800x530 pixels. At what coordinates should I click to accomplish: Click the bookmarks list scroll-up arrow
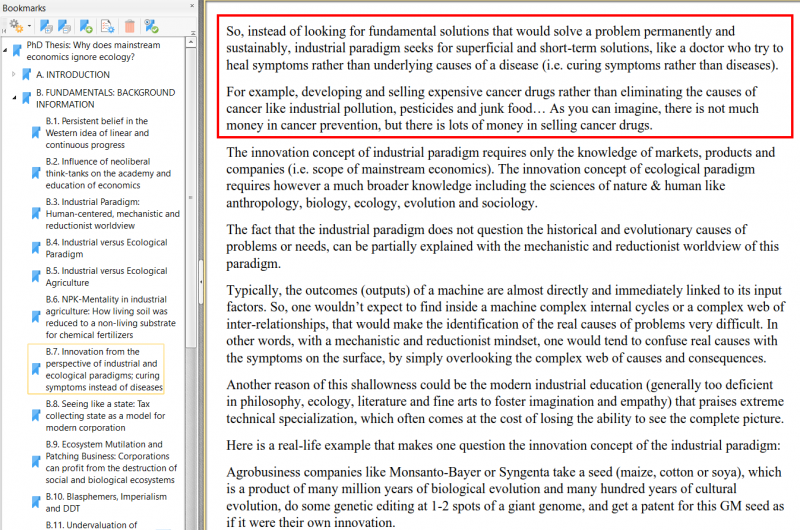point(191,43)
